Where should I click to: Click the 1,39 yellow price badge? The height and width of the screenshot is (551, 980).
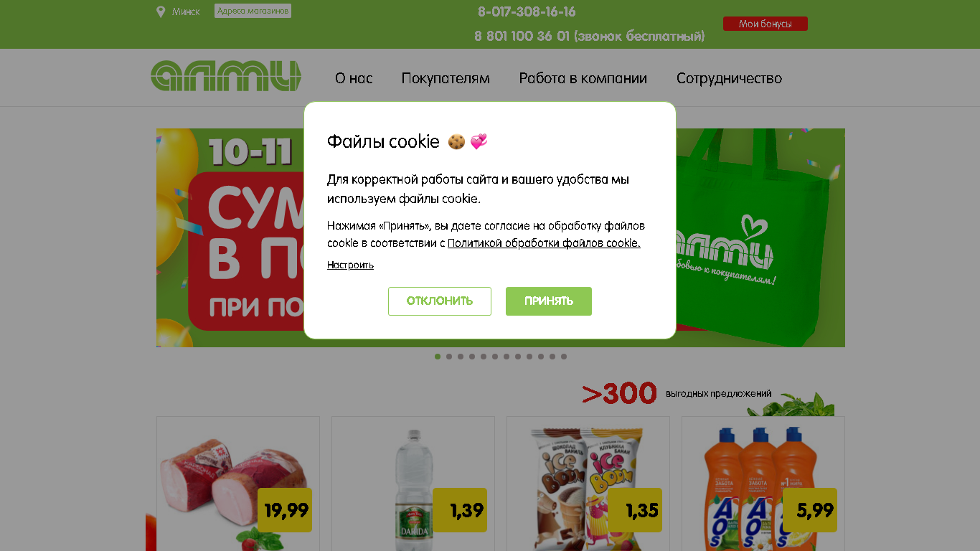click(x=460, y=510)
